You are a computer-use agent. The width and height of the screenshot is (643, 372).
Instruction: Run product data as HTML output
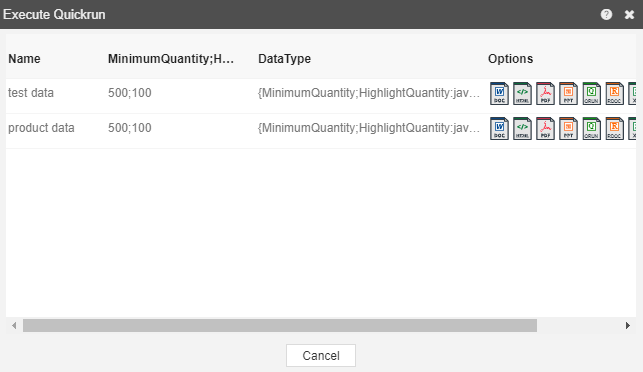tap(522, 129)
